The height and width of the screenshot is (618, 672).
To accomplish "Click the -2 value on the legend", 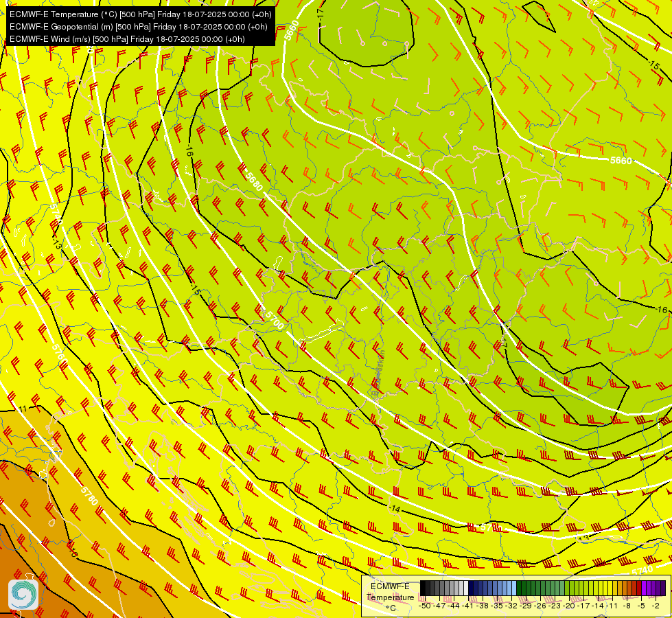I will click(656, 606).
